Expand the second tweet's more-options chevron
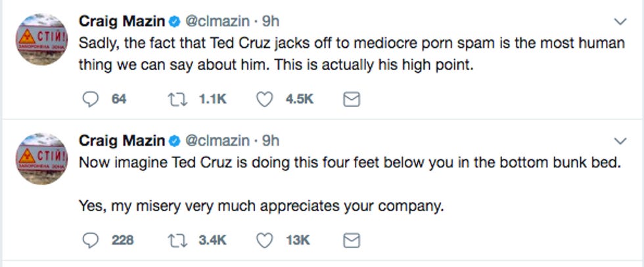Screen dimensions: 644x267 620,141
